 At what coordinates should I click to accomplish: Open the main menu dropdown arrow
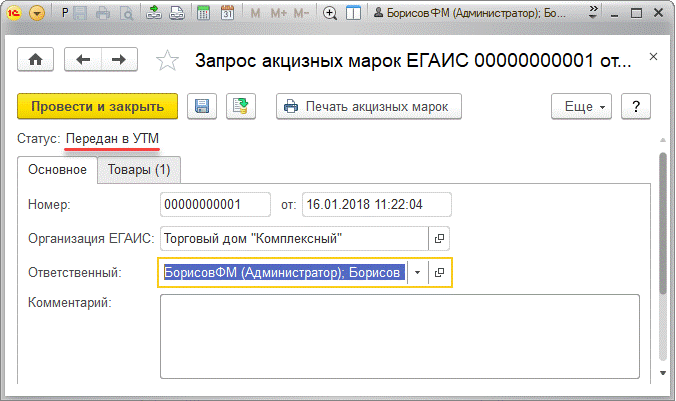[x=37, y=13]
